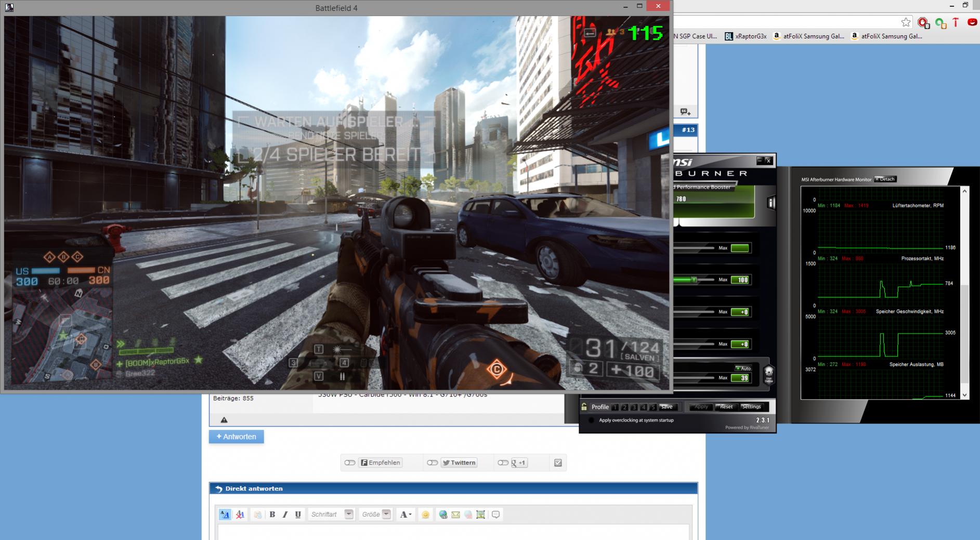Screen dimensions: 980x540
Task: Click the Afterburner info 'i' button
Action: click(771, 202)
